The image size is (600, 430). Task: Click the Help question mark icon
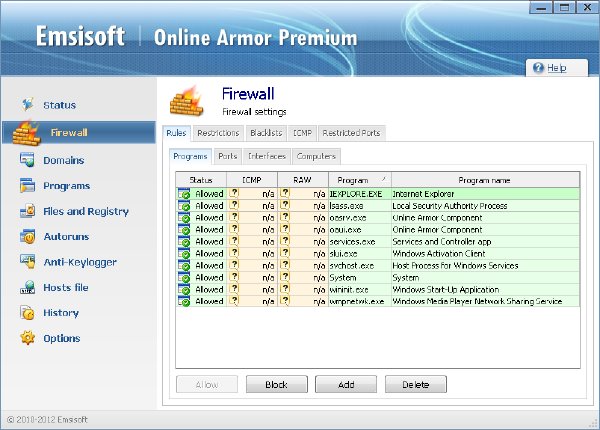(x=538, y=68)
